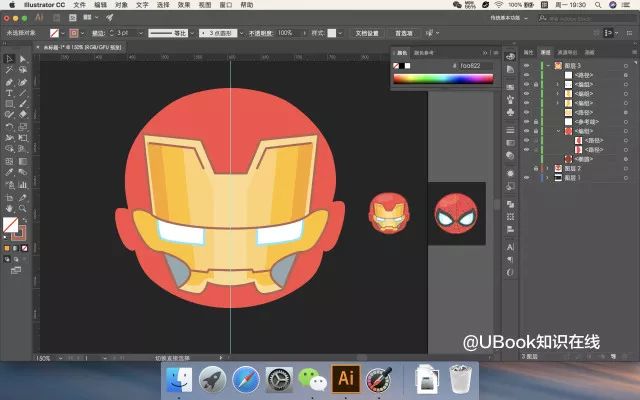Open the stroke profile dropdown
640x400 pixels.
click(x=191, y=33)
